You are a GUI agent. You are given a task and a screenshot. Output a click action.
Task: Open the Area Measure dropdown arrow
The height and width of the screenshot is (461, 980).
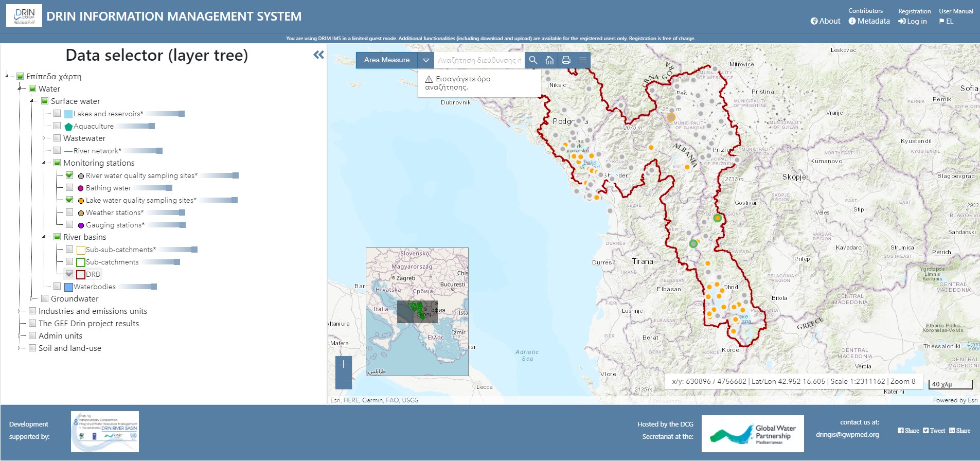[x=425, y=60]
